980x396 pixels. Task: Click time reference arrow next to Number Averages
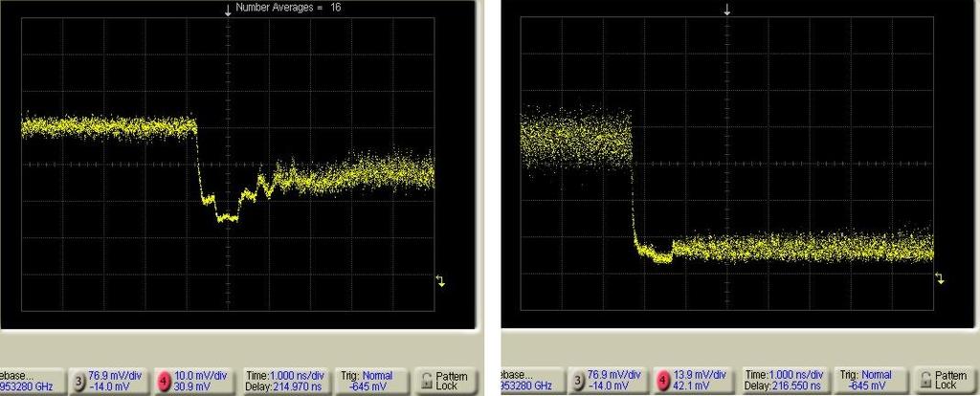[x=228, y=10]
